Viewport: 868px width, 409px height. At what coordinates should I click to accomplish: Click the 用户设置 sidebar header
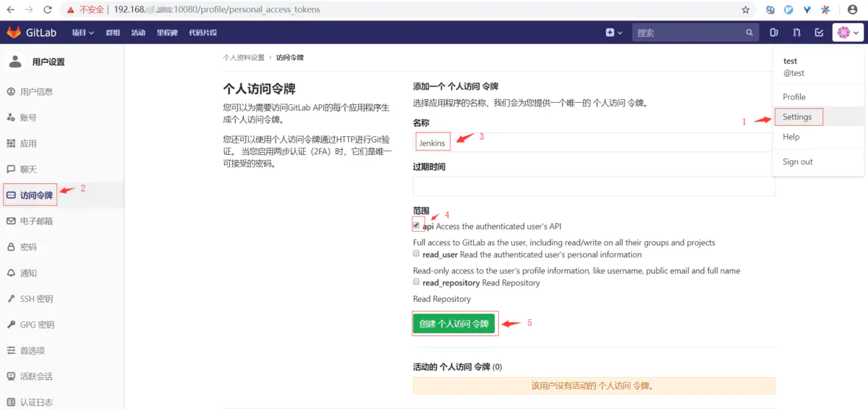pos(48,62)
